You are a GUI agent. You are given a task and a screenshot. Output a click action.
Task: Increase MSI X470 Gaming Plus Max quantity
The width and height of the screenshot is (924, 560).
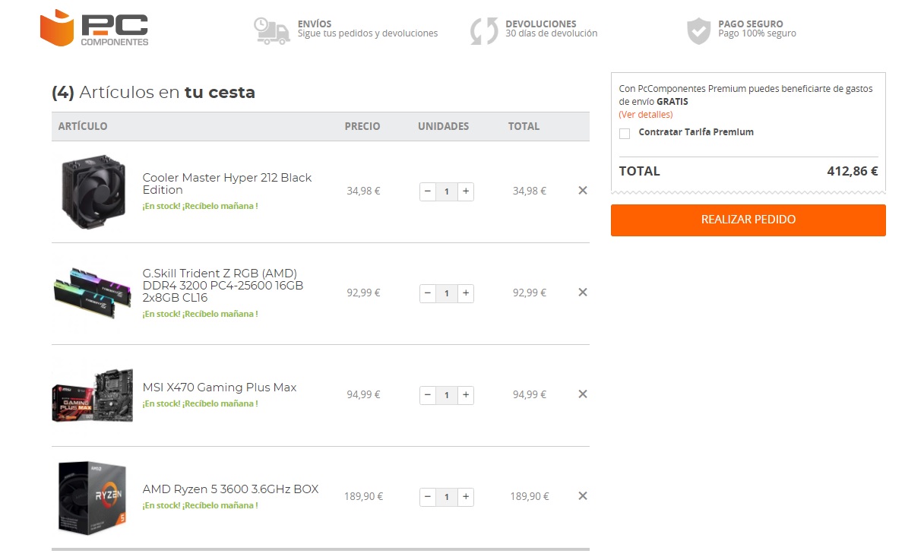click(x=466, y=394)
